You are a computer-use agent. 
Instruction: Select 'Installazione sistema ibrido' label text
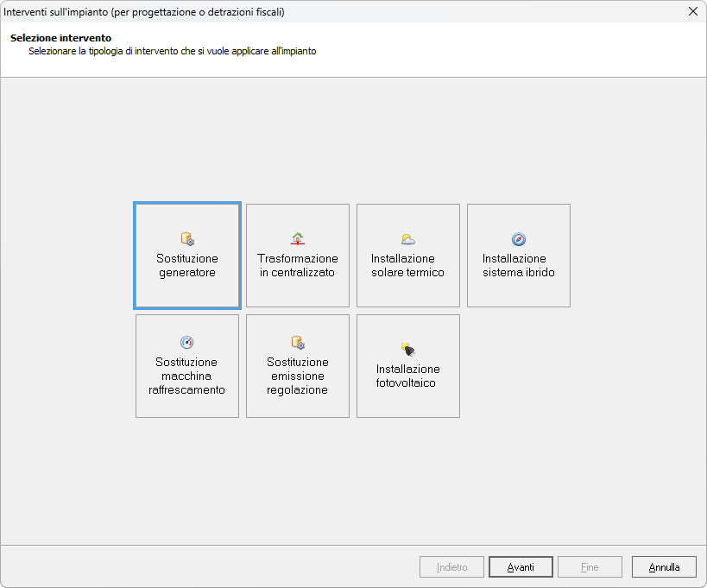point(519,266)
